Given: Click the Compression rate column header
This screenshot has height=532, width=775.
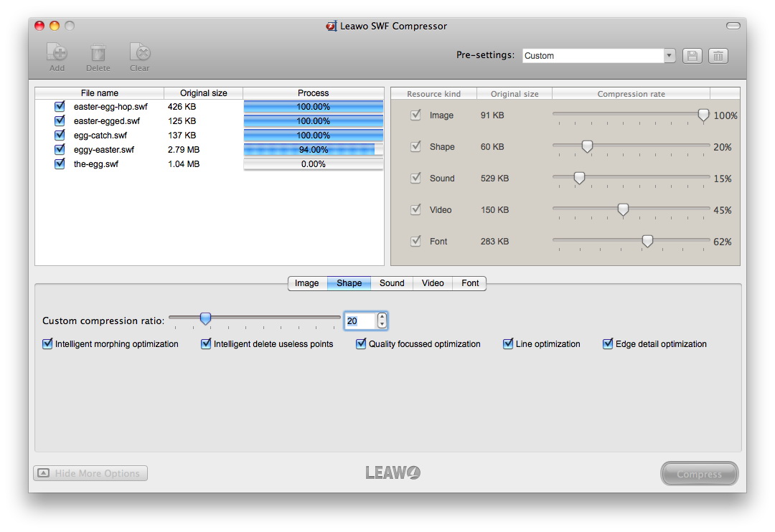Looking at the screenshot, I should (631, 94).
